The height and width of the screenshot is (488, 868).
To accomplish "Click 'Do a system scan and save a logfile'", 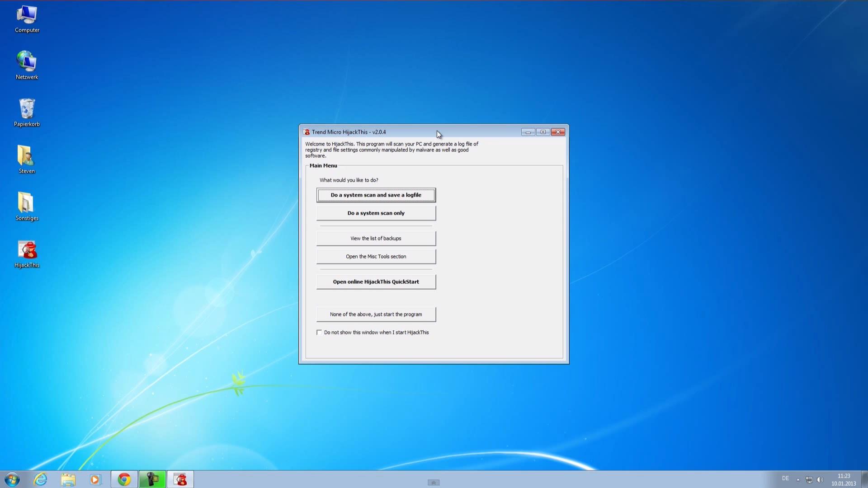I will [x=376, y=195].
